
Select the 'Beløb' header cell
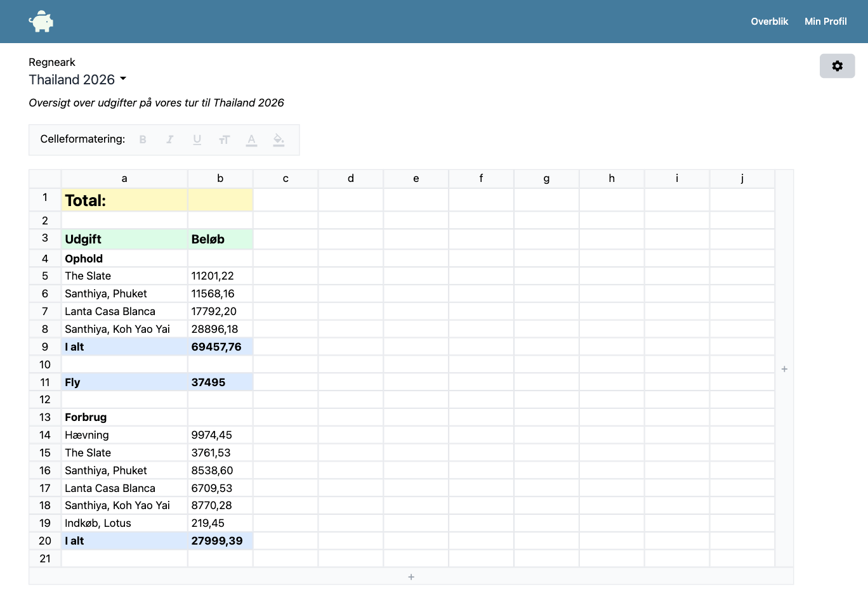click(x=220, y=239)
